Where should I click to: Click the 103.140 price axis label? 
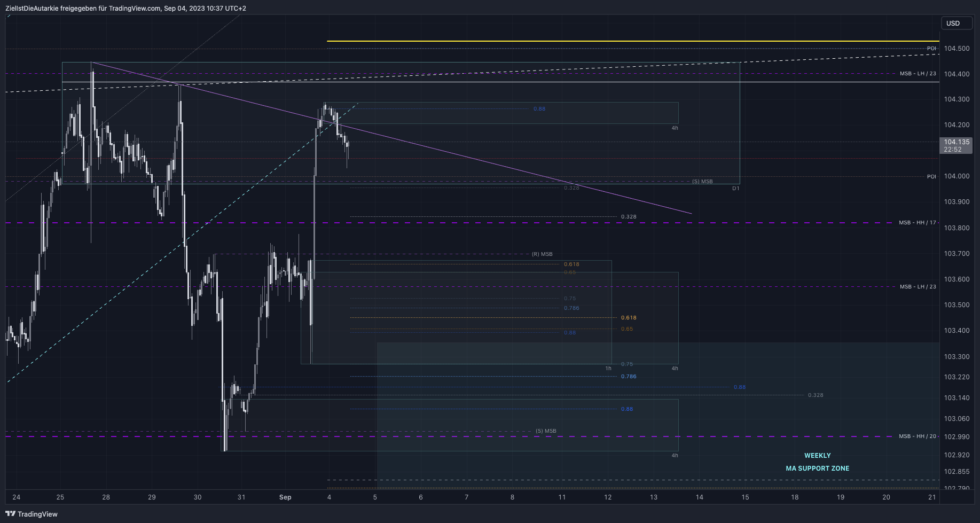pos(957,398)
